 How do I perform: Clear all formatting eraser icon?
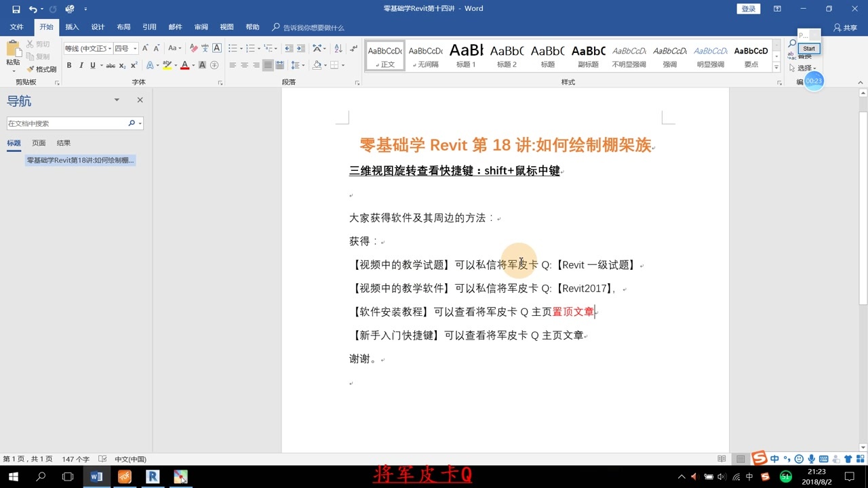click(x=194, y=48)
